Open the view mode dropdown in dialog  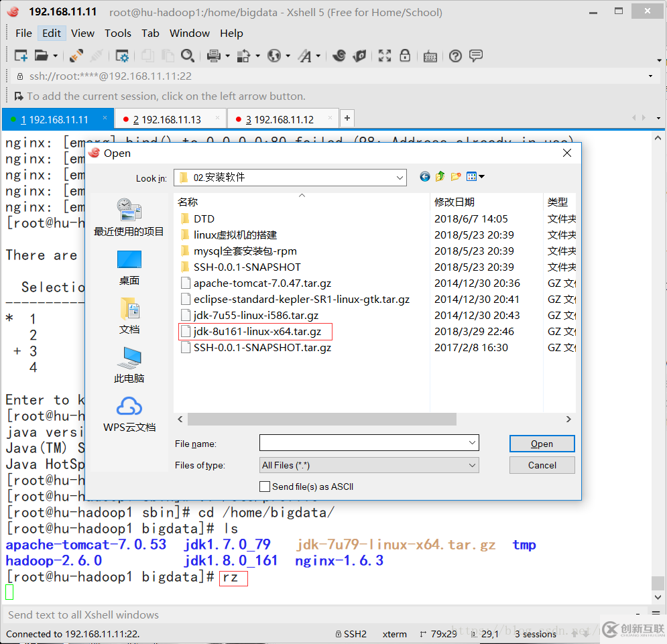pyautogui.click(x=480, y=176)
